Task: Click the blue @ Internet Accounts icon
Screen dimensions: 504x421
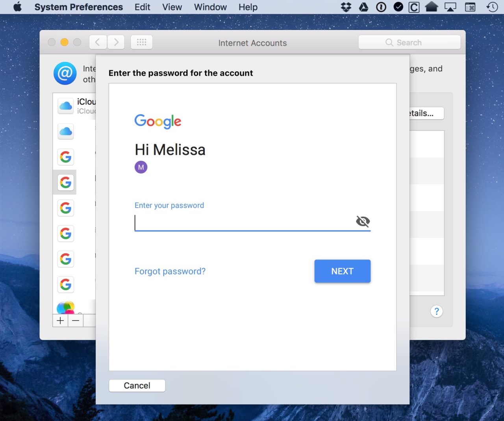Action: coord(65,73)
